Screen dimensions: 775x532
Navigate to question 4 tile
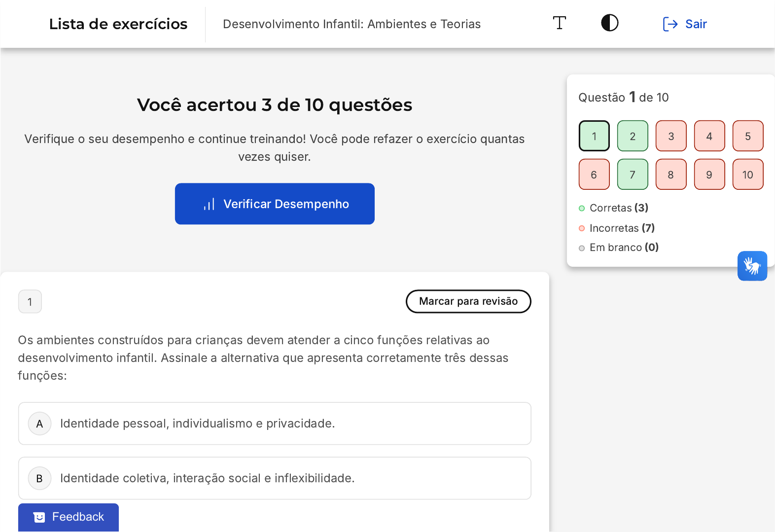pyautogui.click(x=709, y=136)
